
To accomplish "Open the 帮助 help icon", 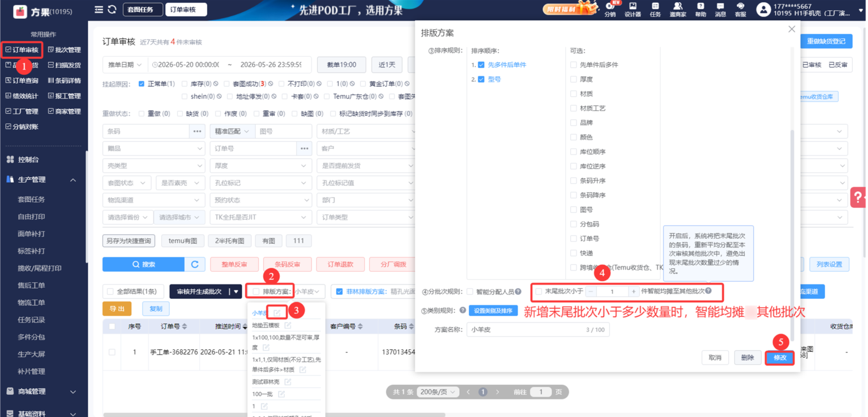I will (x=700, y=6).
